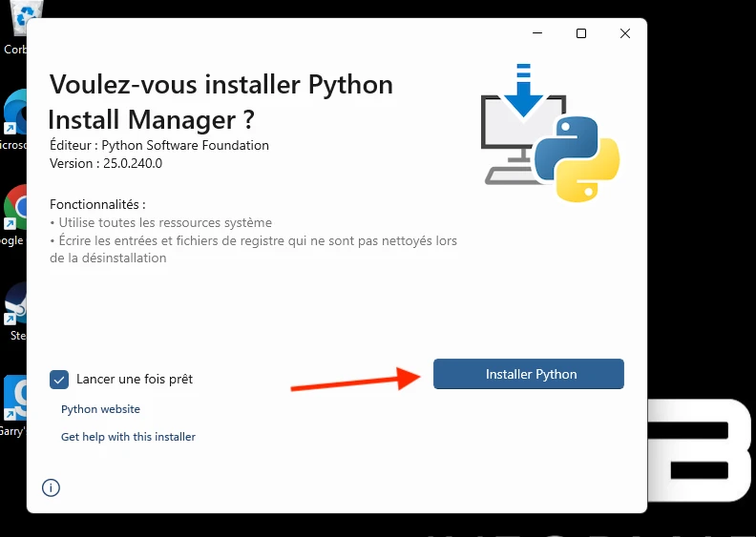
Task: Select the Steam desktop shortcut
Action: [x=16, y=305]
